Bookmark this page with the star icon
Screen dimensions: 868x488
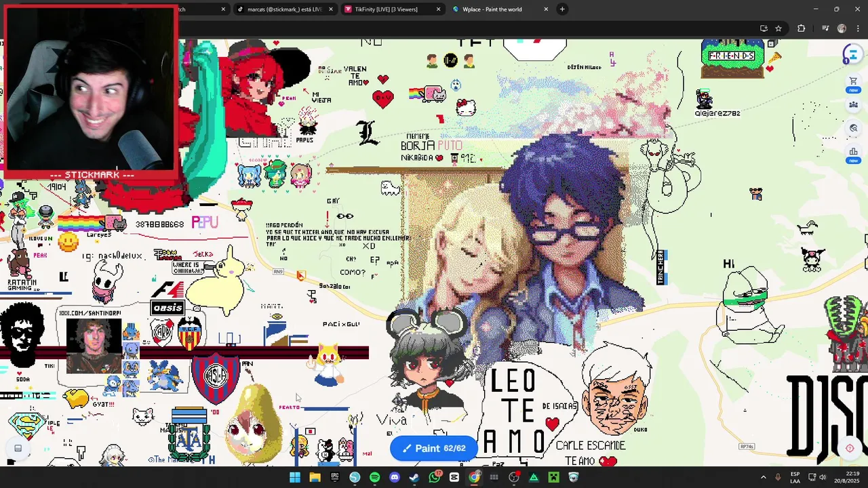778,28
